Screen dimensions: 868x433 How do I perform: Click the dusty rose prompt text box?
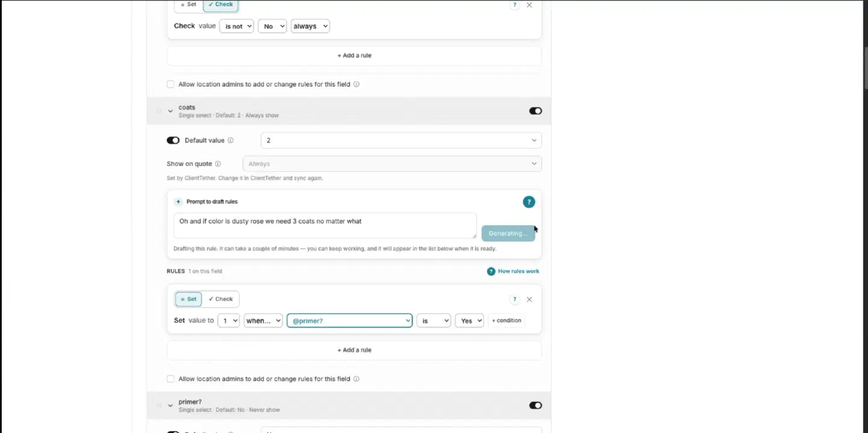click(x=325, y=226)
